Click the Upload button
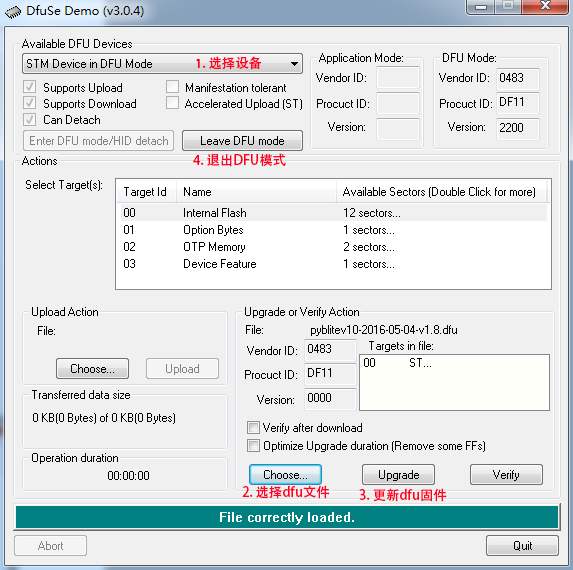The width and height of the screenshot is (573, 570). [182, 369]
